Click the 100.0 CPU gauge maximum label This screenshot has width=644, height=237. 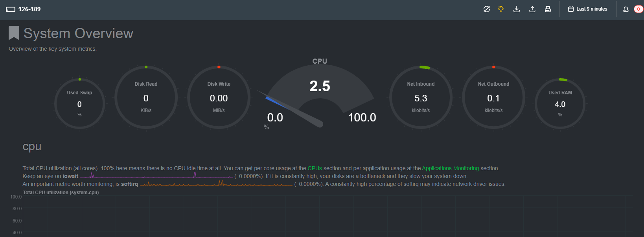pos(362,118)
